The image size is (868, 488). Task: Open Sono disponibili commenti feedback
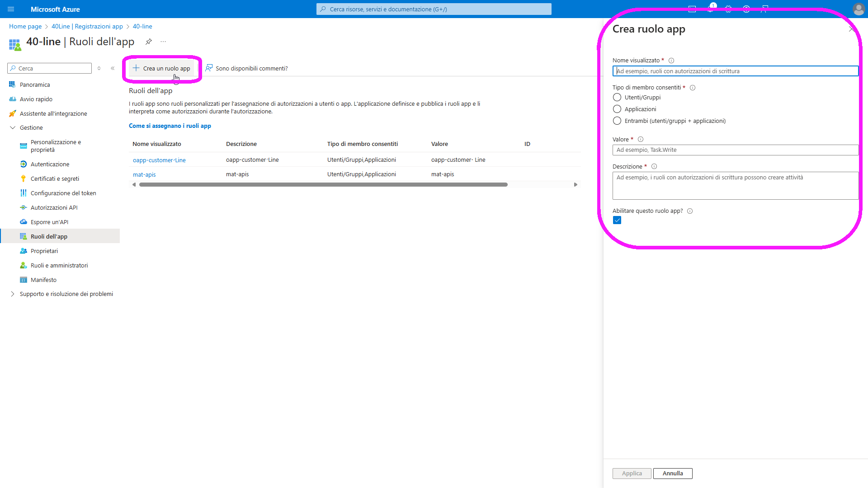coord(246,68)
